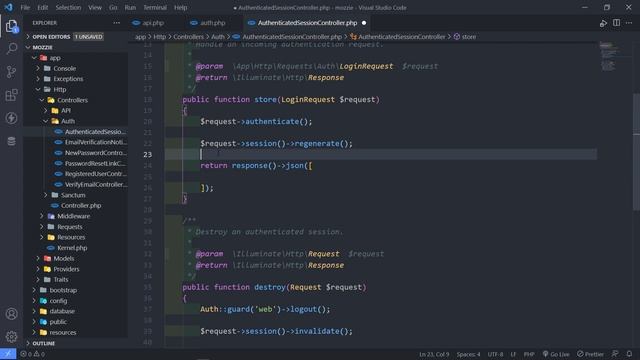This screenshot has height=360, width=640.
Task: Open the Explorer view icon
Action: 11,27
